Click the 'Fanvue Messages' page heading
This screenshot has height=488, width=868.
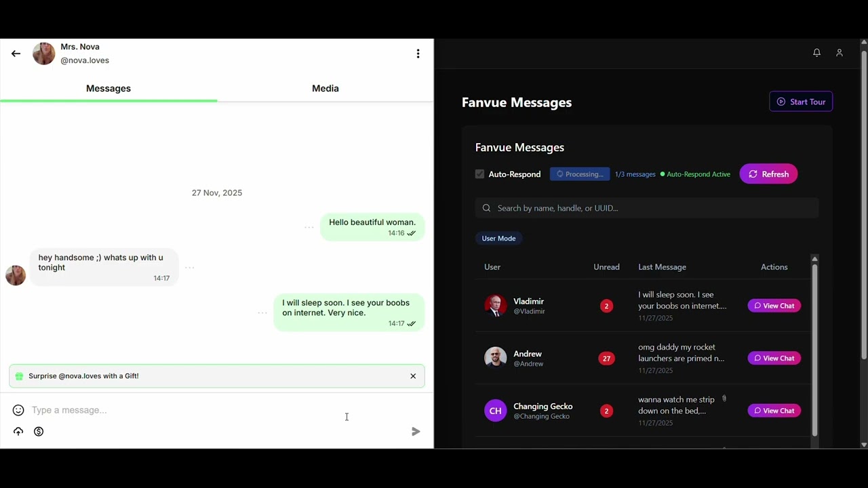click(x=517, y=102)
